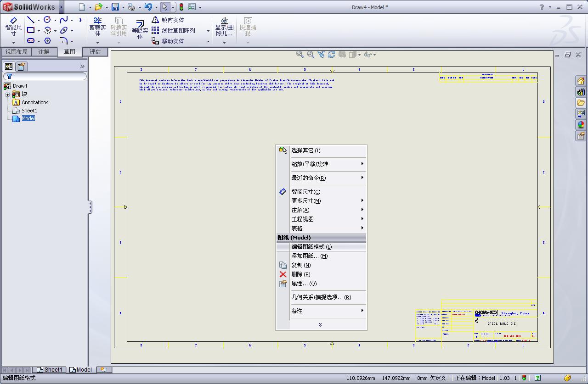This screenshot has width=588, height=384.
Task: Click the Rebuild traffic light icon
Action: click(x=181, y=7)
